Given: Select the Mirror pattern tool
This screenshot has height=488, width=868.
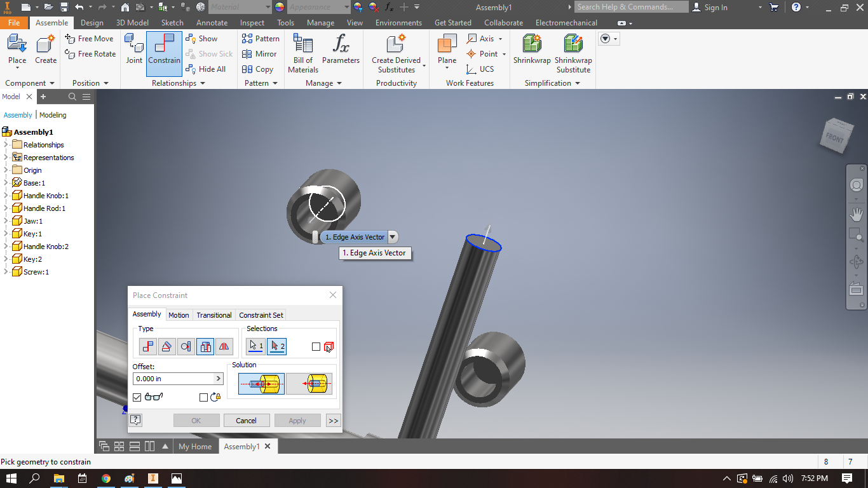Looking at the screenshot, I should click(x=259, y=54).
